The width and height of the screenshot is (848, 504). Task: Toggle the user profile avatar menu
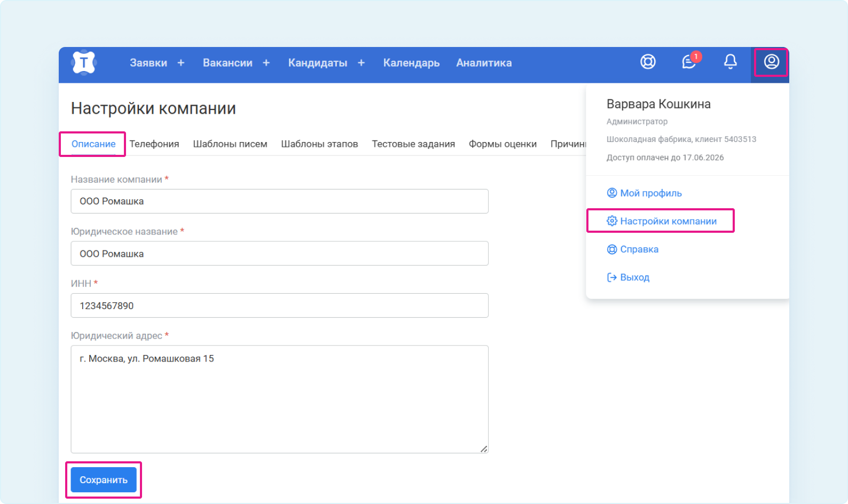point(771,62)
